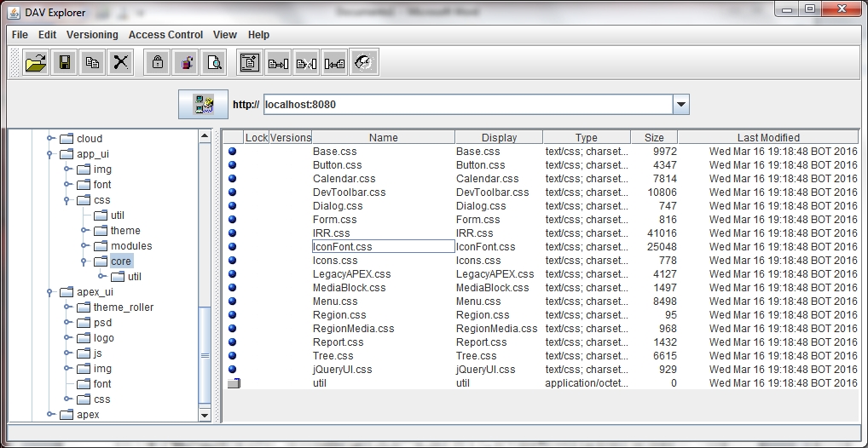Click the folder icon next to psd

click(84, 323)
